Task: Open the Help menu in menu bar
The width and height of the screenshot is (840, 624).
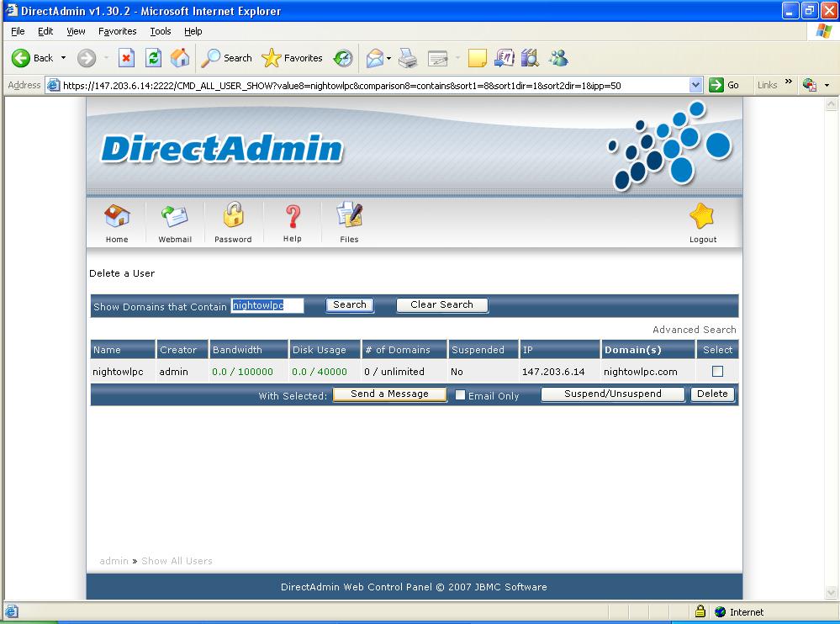Action: 193,31
